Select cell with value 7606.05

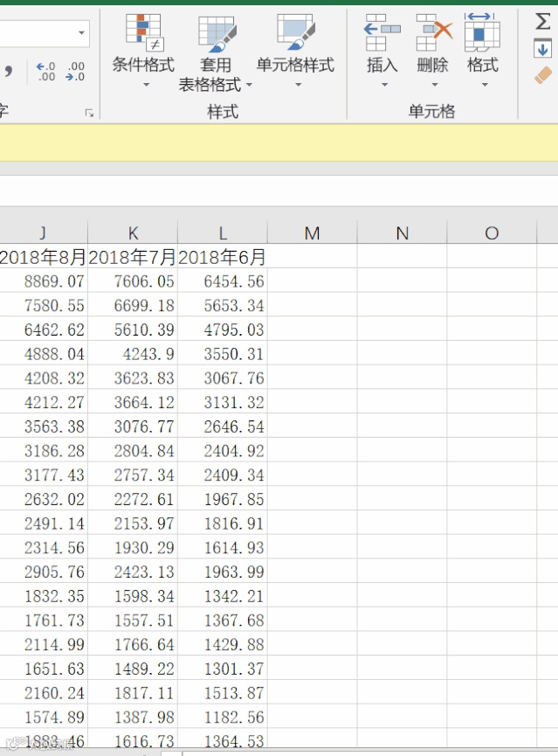133,281
